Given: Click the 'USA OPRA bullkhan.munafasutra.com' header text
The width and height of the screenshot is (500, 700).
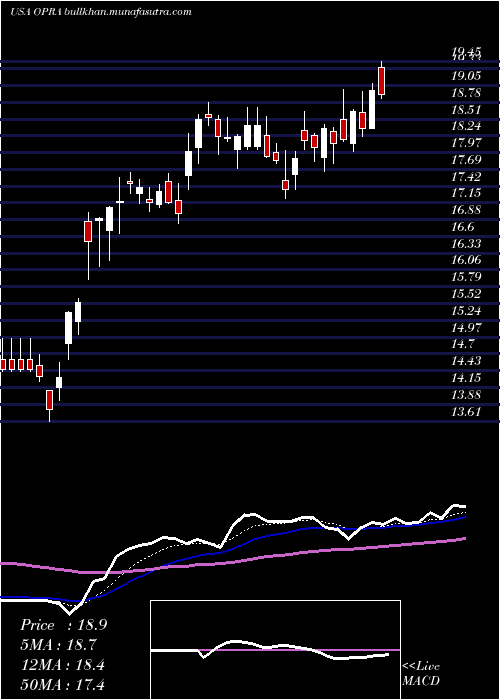Looking at the screenshot, I should tap(100, 12).
